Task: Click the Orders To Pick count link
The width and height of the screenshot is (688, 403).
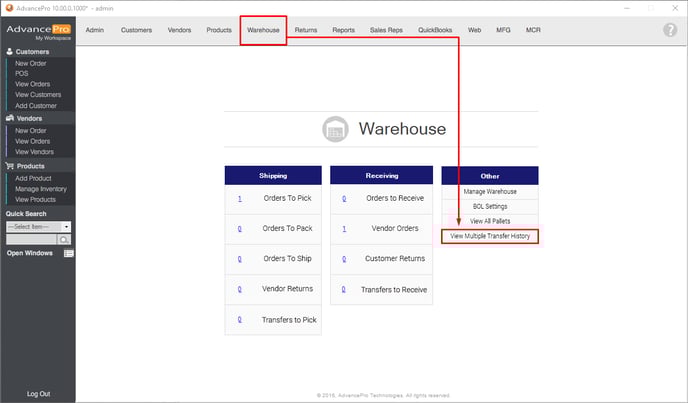Action: (x=240, y=199)
